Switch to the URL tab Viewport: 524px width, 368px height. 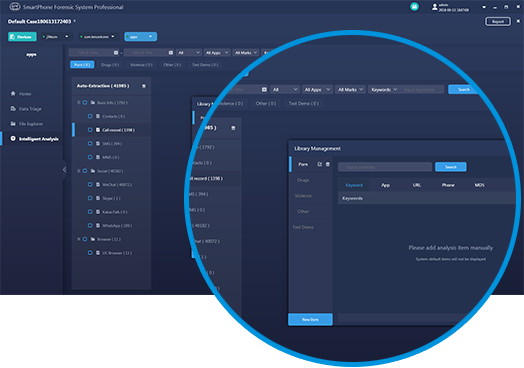(x=417, y=185)
